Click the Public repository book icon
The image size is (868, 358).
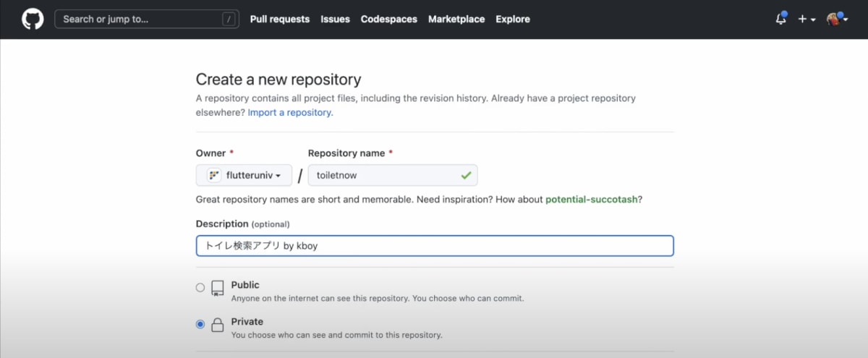(x=217, y=289)
